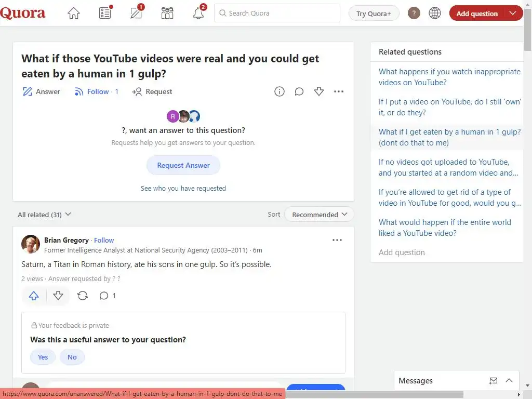Follow the question

(x=96, y=91)
